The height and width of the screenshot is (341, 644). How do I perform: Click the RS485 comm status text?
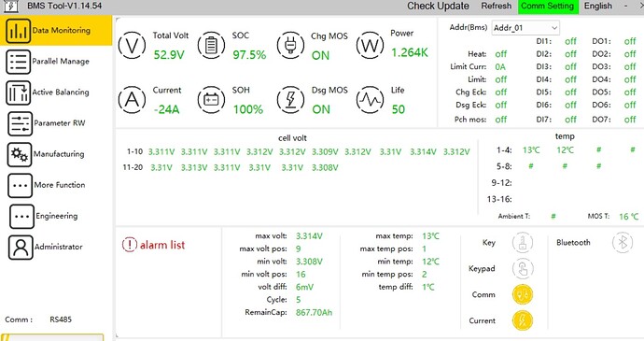coord(61,320)
